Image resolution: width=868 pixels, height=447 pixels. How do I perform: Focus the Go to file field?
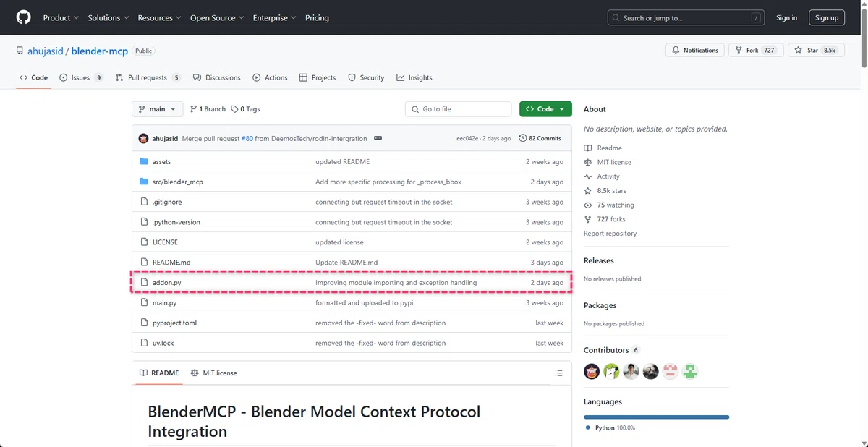[458, 109]
